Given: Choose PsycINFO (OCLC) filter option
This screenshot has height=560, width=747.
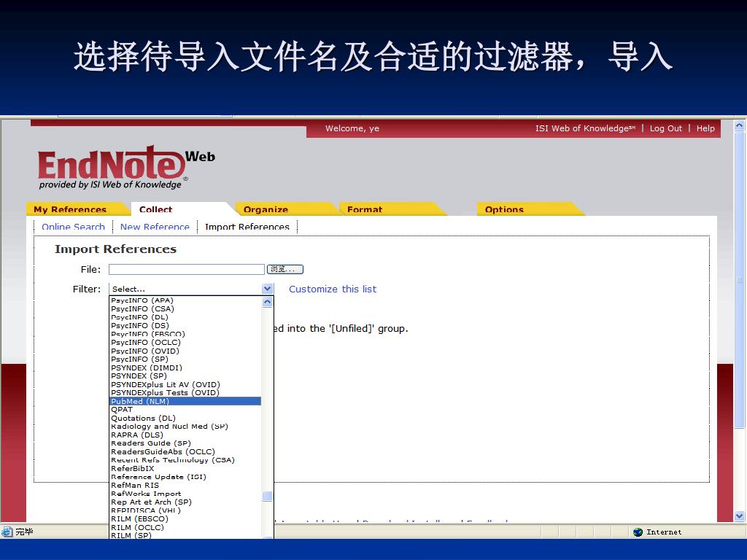Looking at the screenshot, I should click(185, 343).
